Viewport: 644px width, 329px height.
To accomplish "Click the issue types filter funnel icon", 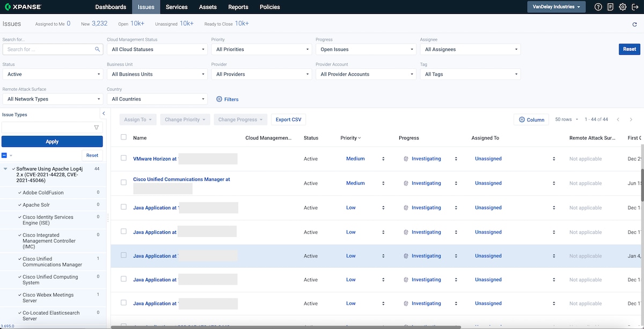I will pos(97,128).
